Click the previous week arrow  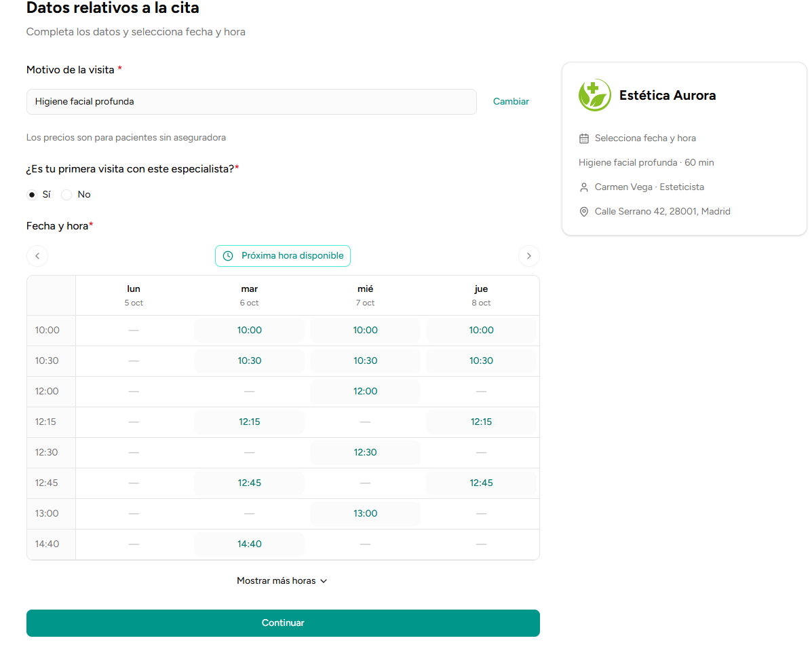[x=37, y=256]
